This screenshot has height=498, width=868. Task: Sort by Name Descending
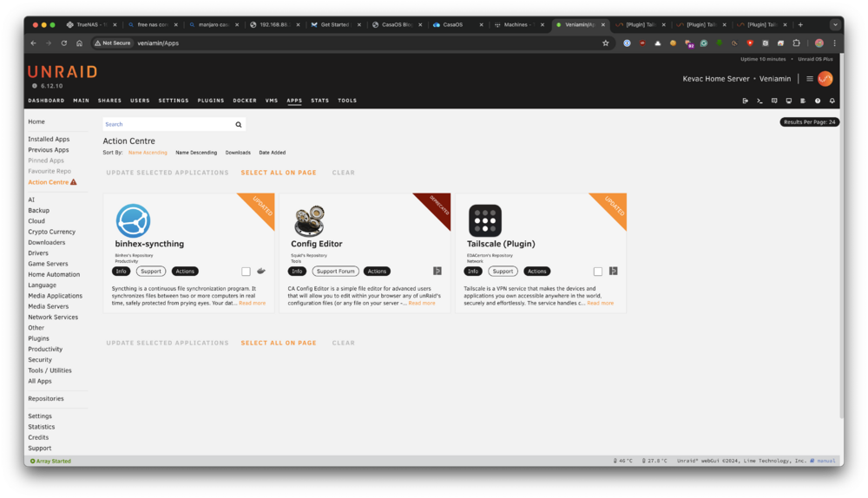196,153
